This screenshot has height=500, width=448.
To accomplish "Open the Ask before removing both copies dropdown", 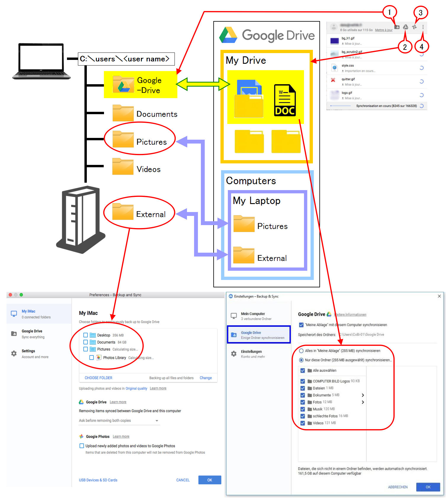I will (x=119, y=421).
